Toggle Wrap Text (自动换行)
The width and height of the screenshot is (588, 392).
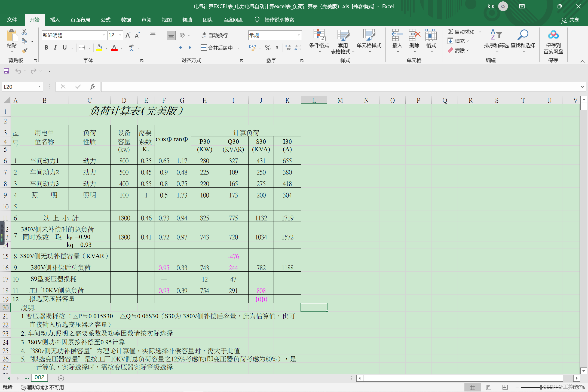click(215, 35)
